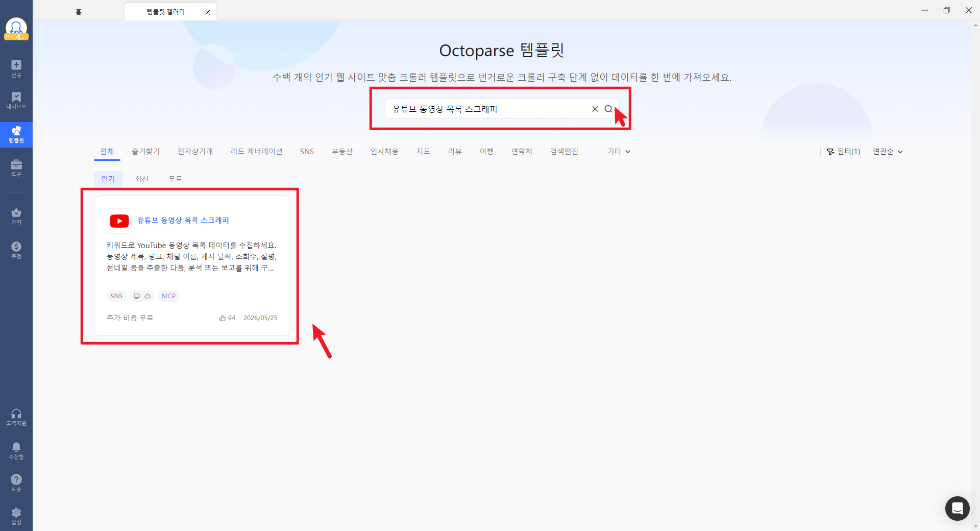Screen dimensions: 980x531
Task: Click the template card description text
Action: tap(191, 257)
